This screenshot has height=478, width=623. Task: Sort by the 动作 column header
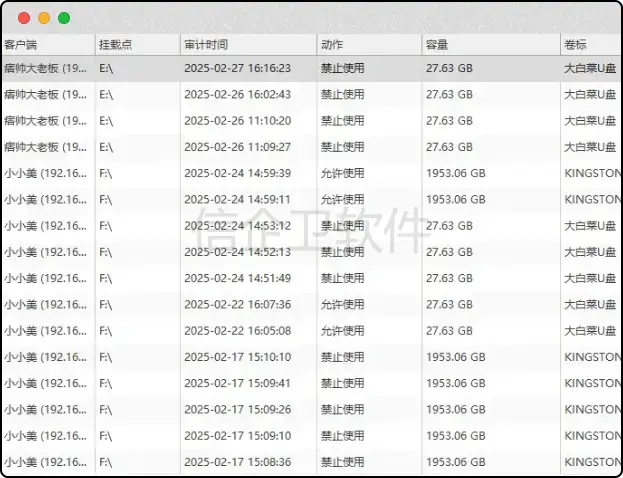pos(369,45)
